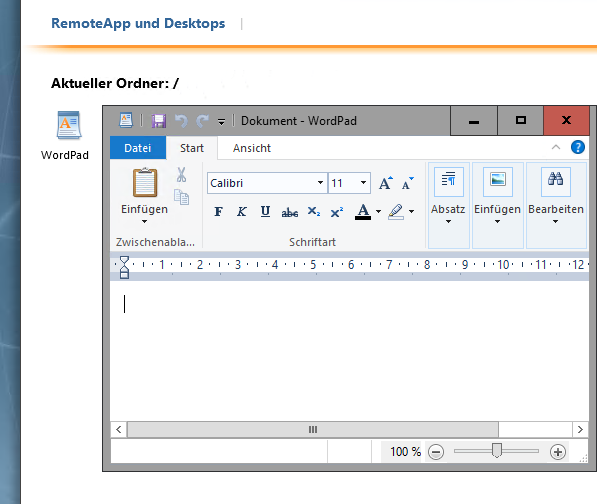
Task: Toggle bold (F) formatting
Action: [219, 212]
